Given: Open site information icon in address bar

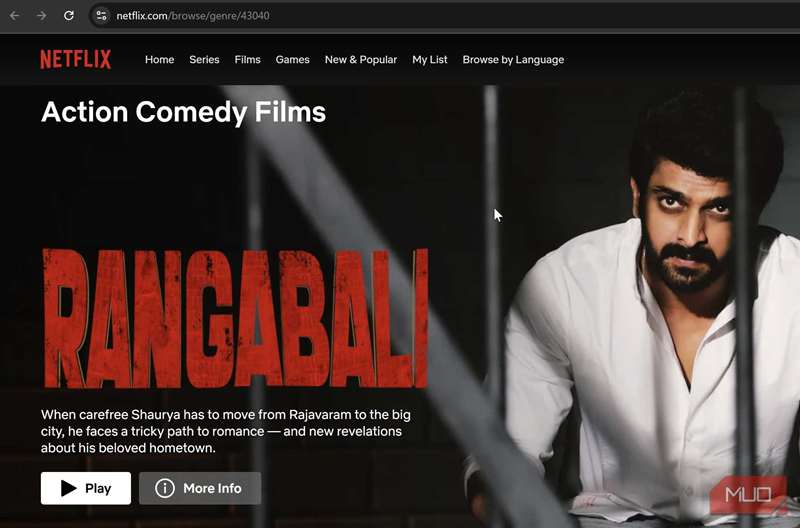Looking at the screenshot, I should 102,16.
